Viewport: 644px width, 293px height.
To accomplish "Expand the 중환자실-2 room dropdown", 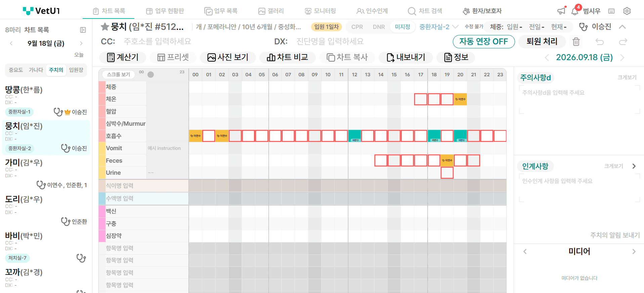I will coord(439,27).
